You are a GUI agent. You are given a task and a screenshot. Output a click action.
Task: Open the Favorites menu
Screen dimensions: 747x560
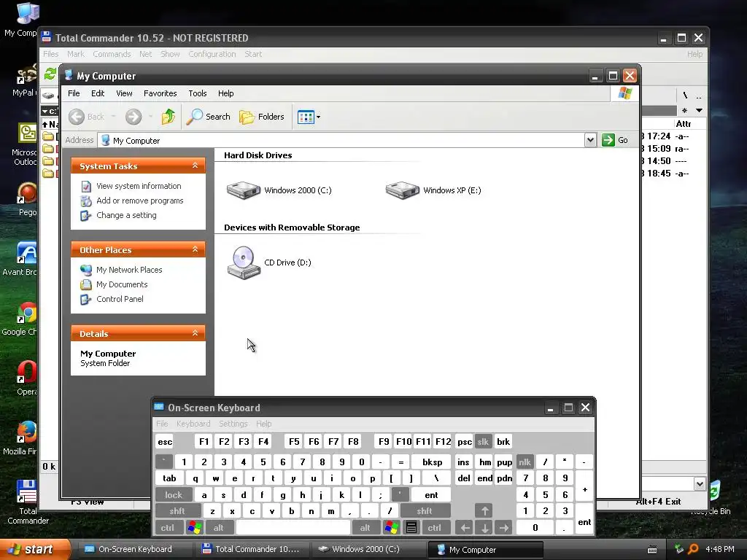click(x=160, y=93)
